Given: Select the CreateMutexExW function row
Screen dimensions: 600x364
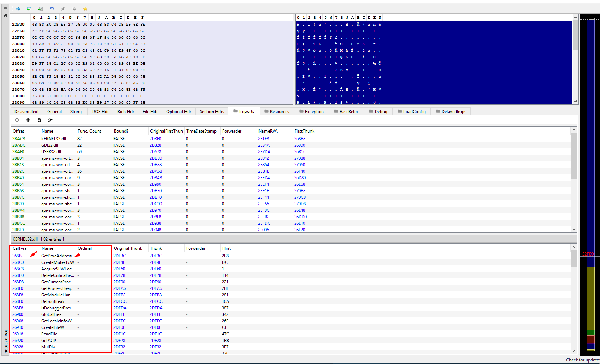Looking at the screenshot, I should (291, 262).
